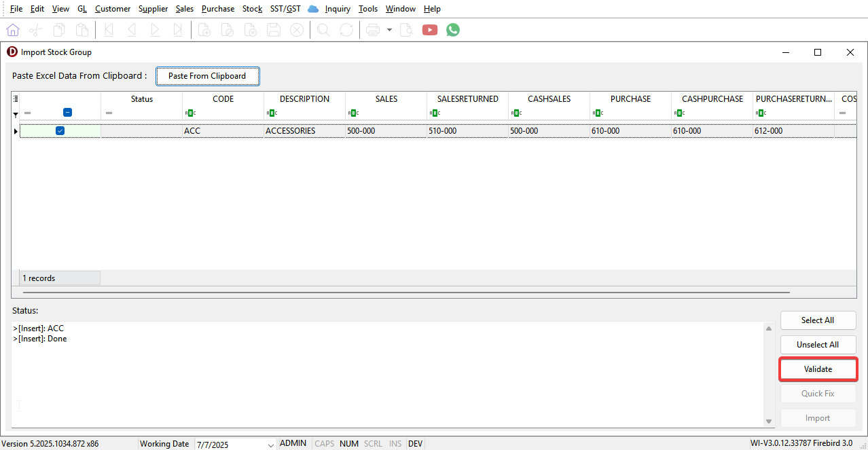Image resolution: width=868 pixels, height=450 pixels.
Task: Click the CASHSALES column filter cell
Action: tap(549, 113)
